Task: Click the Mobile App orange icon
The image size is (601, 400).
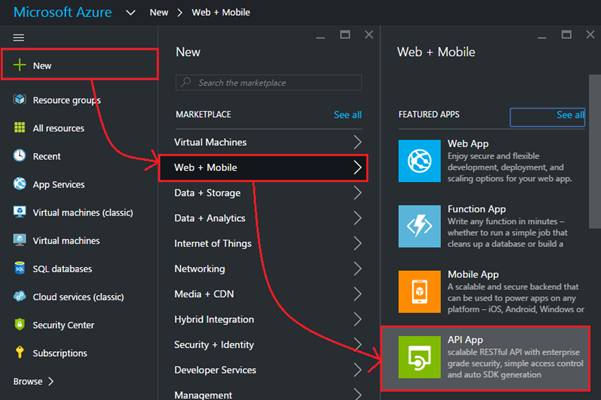Action: point(419,292)
